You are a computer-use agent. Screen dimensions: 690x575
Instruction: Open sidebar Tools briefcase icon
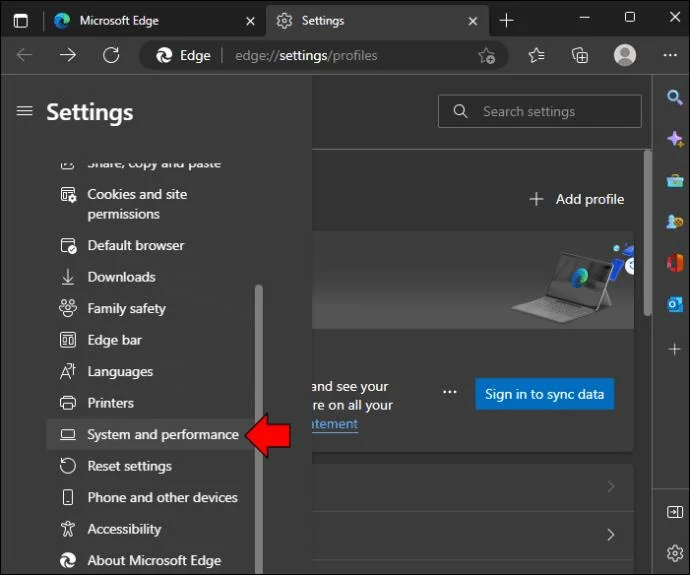[x=675, y=180]
